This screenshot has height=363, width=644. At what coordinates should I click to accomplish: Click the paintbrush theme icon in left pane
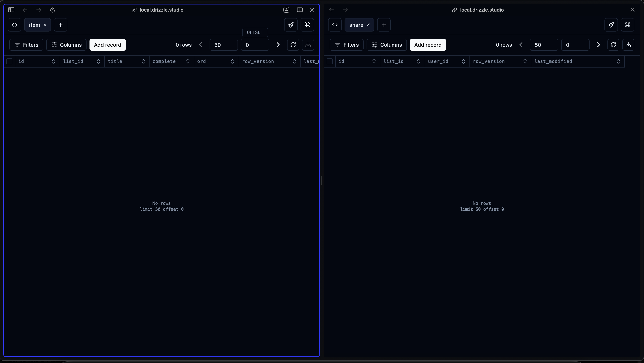pos(291,25)
